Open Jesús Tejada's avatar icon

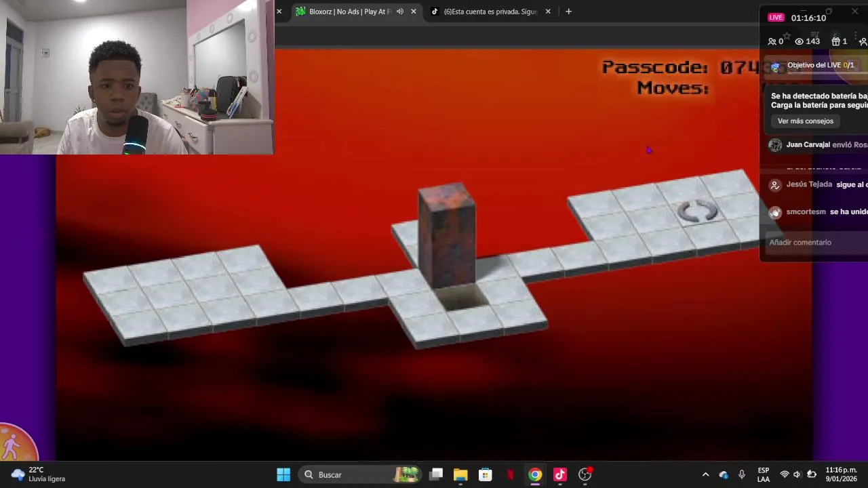(x=775, y=184)
